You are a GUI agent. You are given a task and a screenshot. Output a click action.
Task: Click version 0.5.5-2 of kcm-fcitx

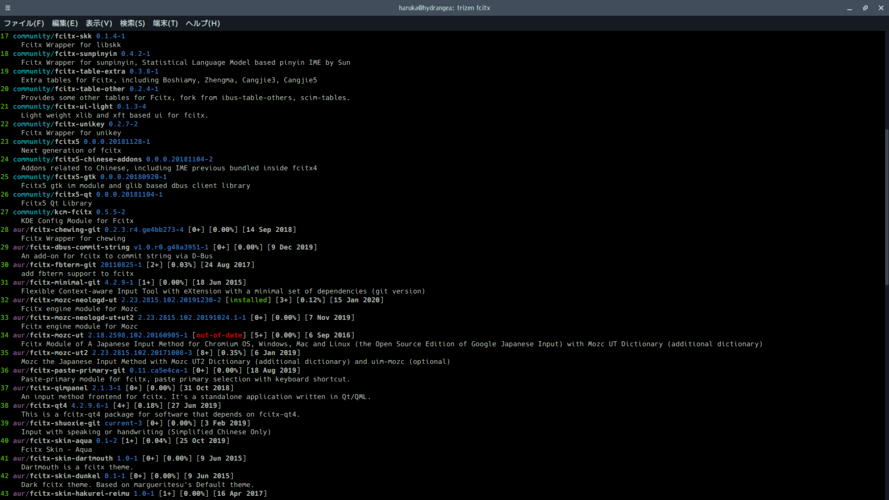point(111,212)
